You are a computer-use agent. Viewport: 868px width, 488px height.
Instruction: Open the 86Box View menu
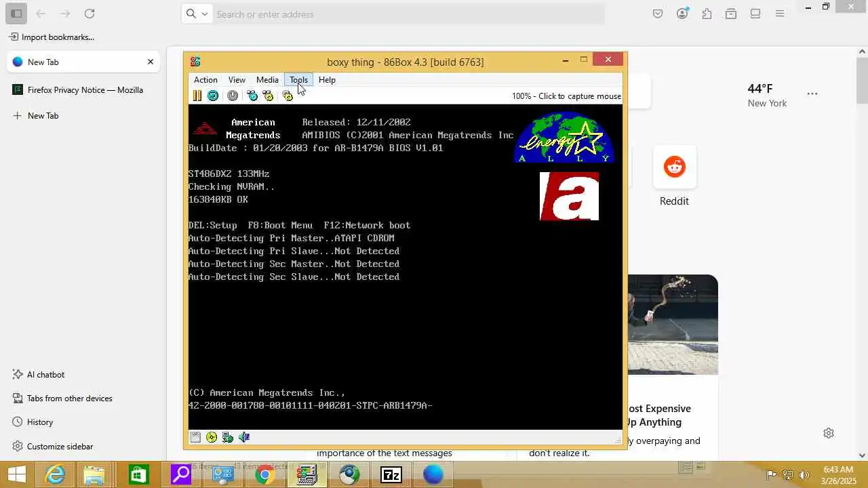click(237, 80)
